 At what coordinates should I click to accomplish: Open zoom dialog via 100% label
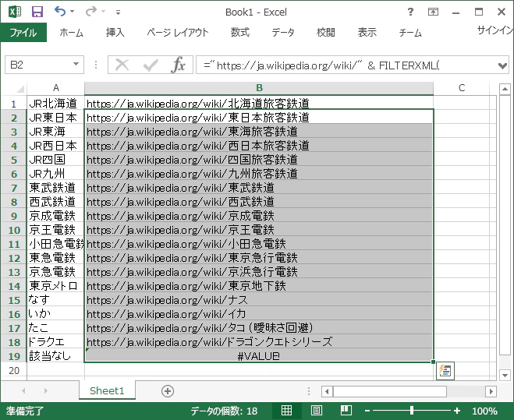point(484,411)
